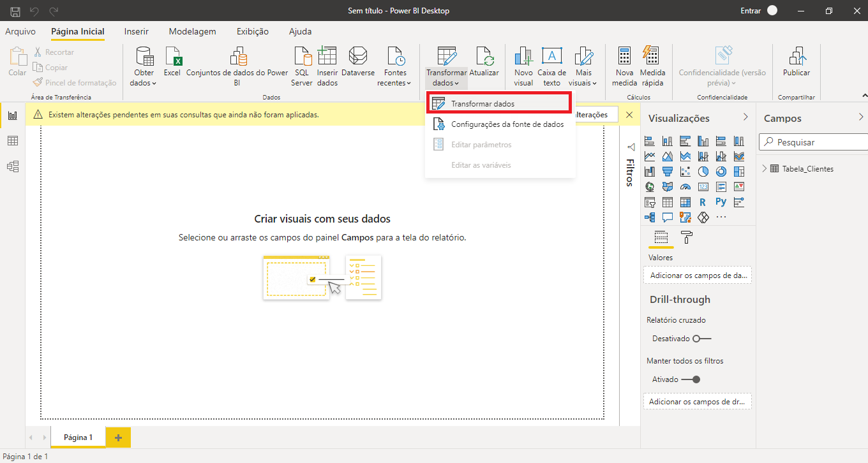
Task: Switch to the Ajuda ribbon tab
Action: pos(301,31)
